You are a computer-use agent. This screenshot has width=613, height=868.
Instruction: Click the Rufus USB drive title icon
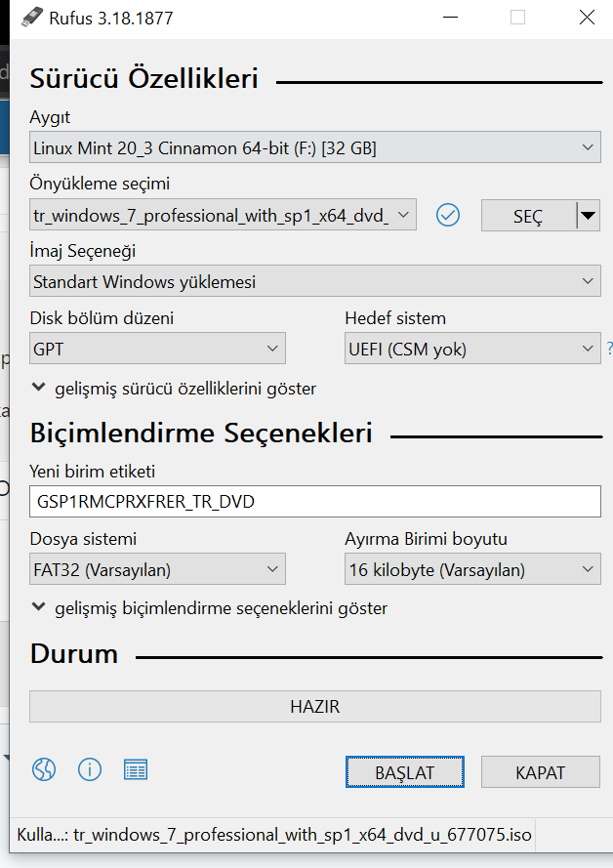click(x=32, y=18)
